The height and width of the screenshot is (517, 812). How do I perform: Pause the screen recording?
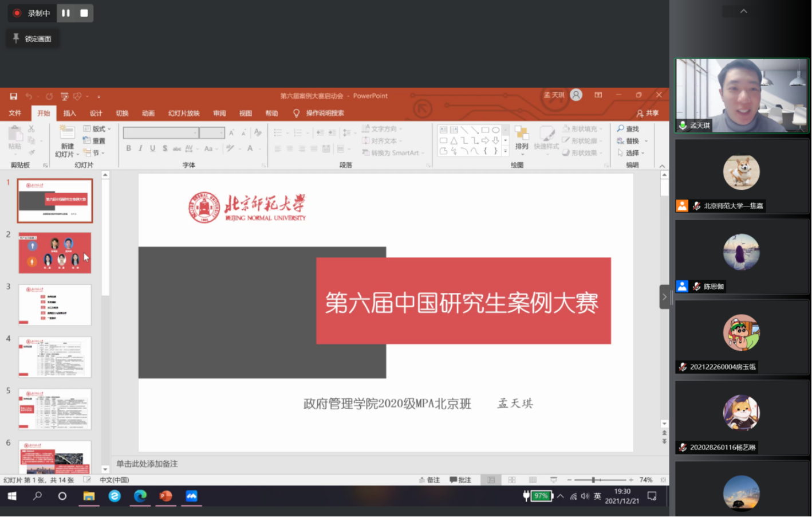66,13
